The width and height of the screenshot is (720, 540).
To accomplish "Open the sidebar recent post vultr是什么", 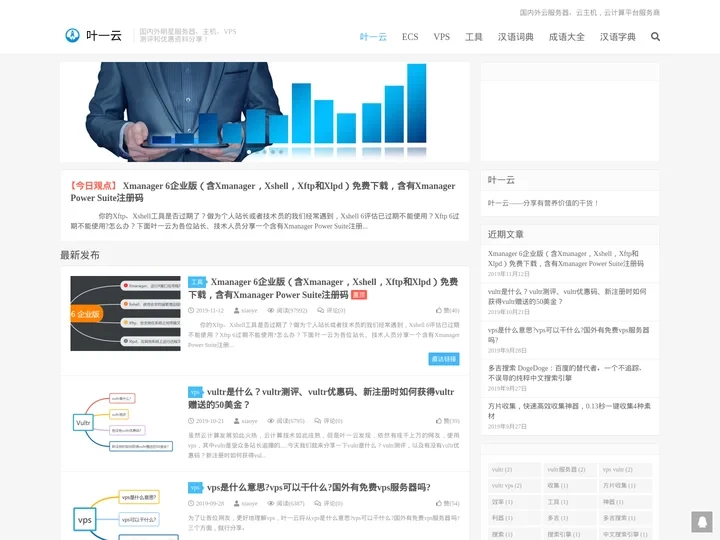I will point(567,297).
